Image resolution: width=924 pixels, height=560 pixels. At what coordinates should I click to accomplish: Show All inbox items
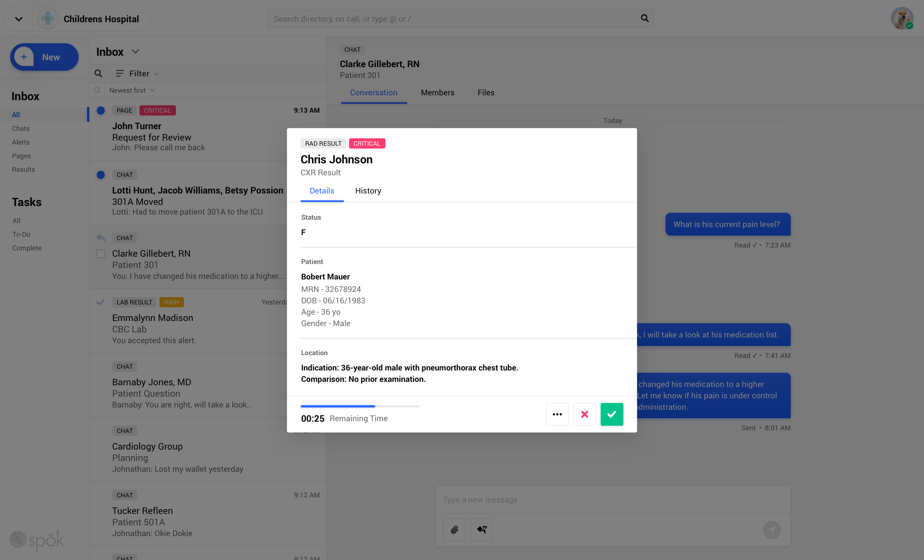(16, 115)
